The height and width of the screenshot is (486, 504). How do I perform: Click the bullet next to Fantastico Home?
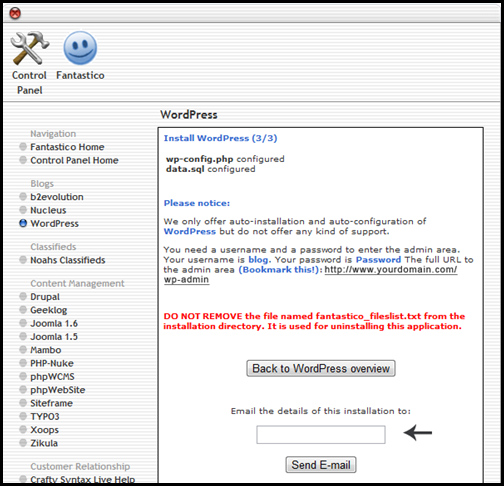pyautogui.click(x=23, y=147)
